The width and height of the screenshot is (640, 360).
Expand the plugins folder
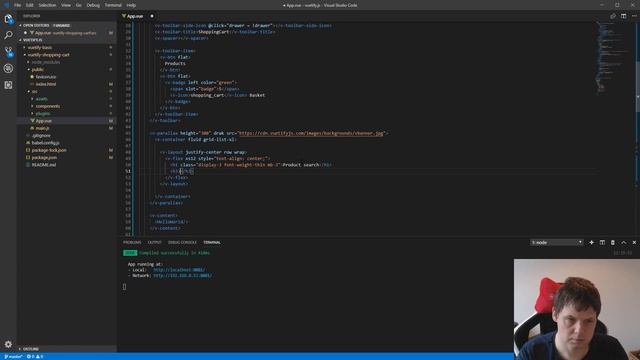pyautogui.click(x=42, y=113)
